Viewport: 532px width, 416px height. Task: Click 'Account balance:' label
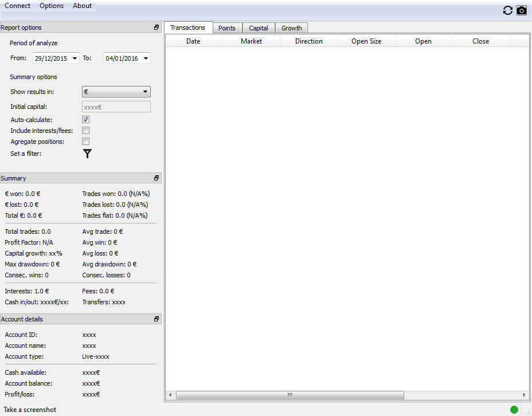(29, 383)
